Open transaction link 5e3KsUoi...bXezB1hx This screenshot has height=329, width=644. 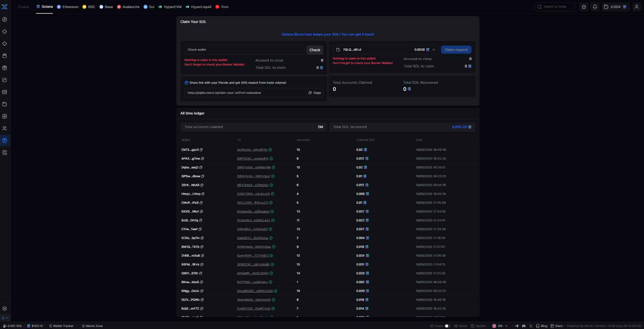click(x=252, y=150)
